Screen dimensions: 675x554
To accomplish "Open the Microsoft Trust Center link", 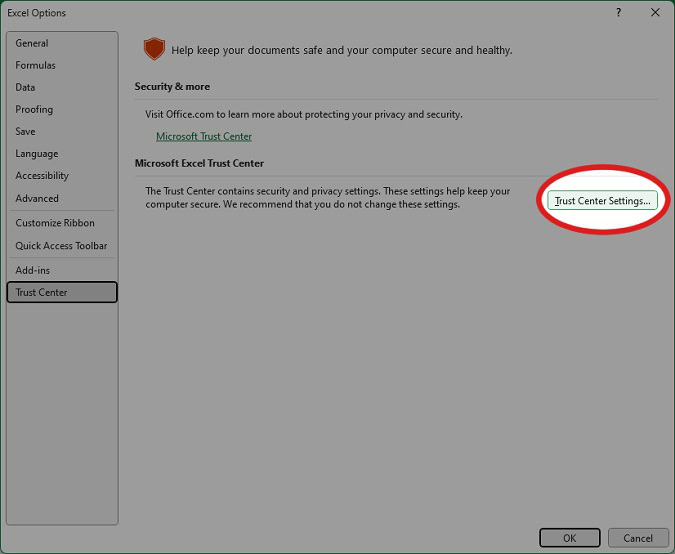I will pos(204,136).
